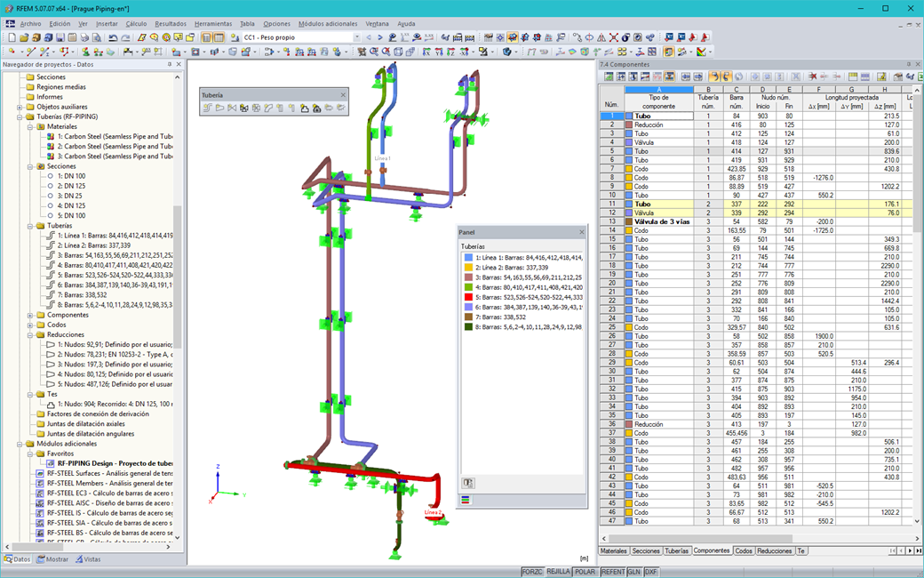Image resolution: width=924 pixels, height=578 pixels.
Task: Expand the Codos tree node
Action: tap(30, 325)
